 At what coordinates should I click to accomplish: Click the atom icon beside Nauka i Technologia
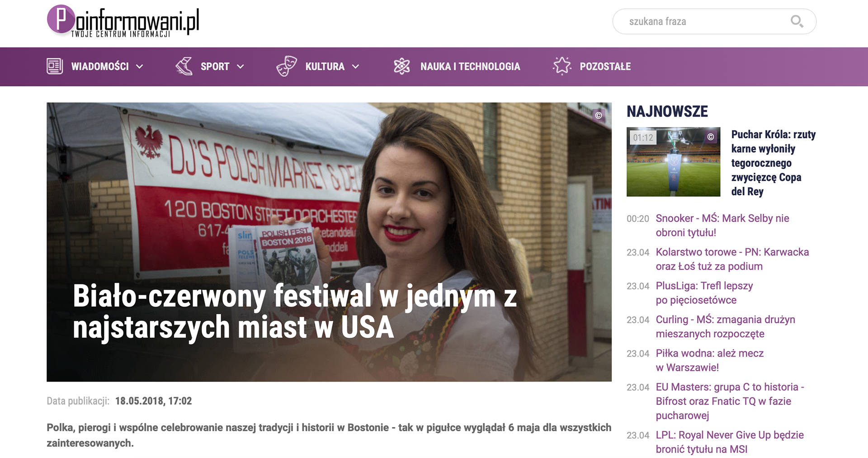(401, 66)
